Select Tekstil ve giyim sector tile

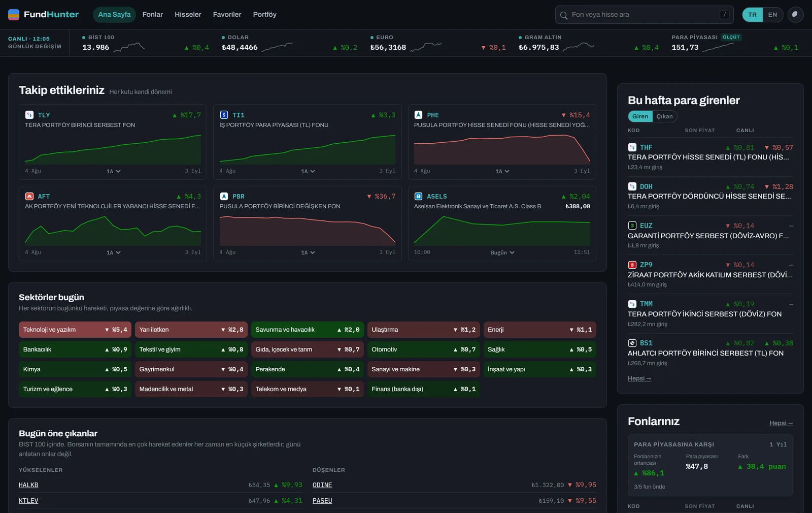(x=191, y=349)
